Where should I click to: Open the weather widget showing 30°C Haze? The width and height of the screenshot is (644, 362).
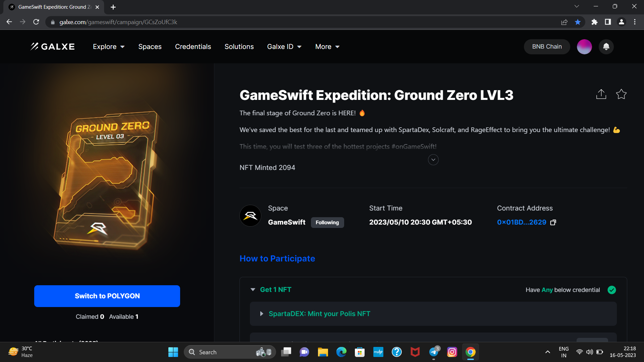[x=21, y=352]
